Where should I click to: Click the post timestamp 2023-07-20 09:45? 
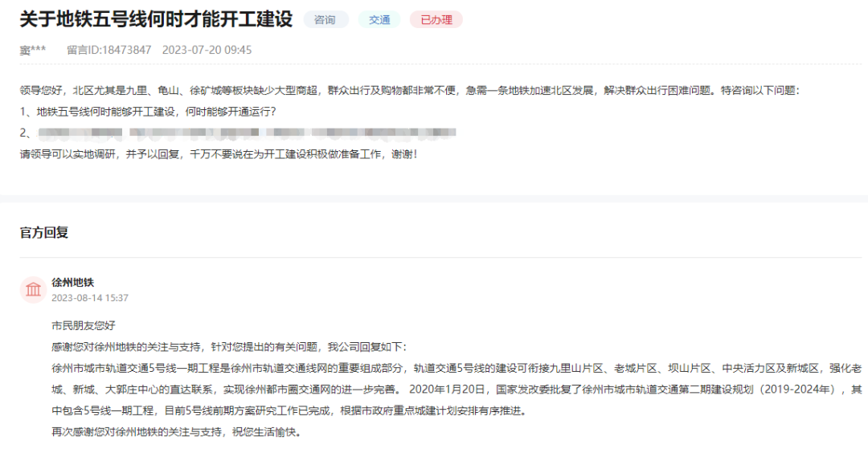point(207,50)
